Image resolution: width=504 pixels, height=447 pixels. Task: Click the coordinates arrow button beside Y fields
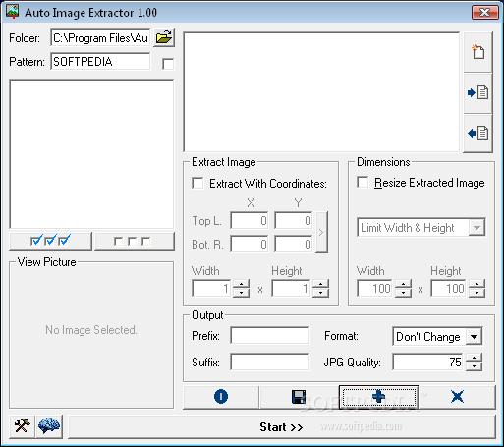[321, 232]
